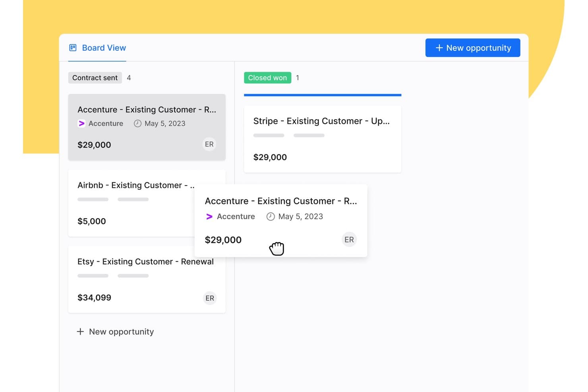
Task: Click the $29,000 amount on greyed card
Action: coord(94,145)
